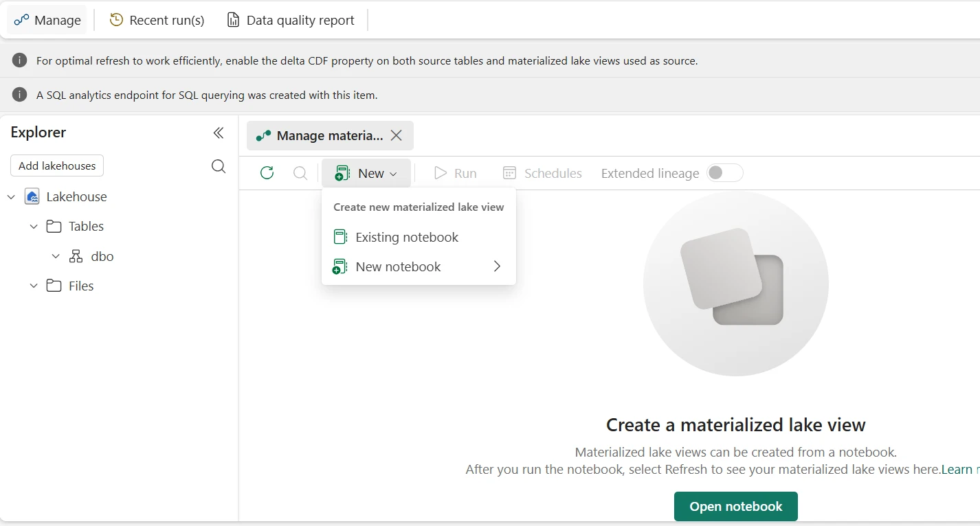Screen dimensions: 980x526
Task: Close the Manage materia... tab
Action: [x=397, y=135]
